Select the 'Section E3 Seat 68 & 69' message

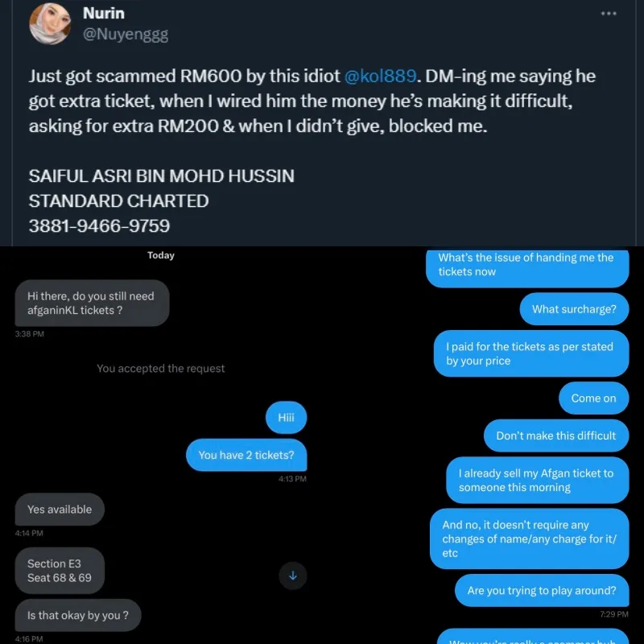[60, 571]
